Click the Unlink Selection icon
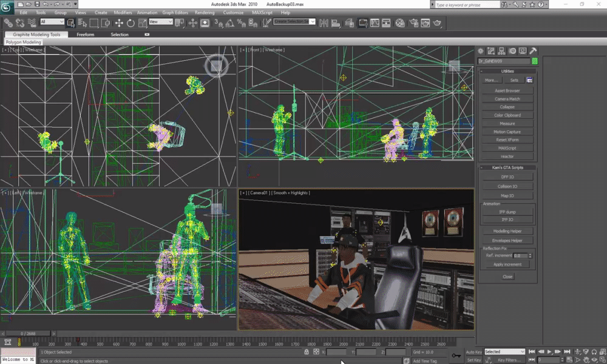Screen dimensions: 607x364 (x=20, y=23)
